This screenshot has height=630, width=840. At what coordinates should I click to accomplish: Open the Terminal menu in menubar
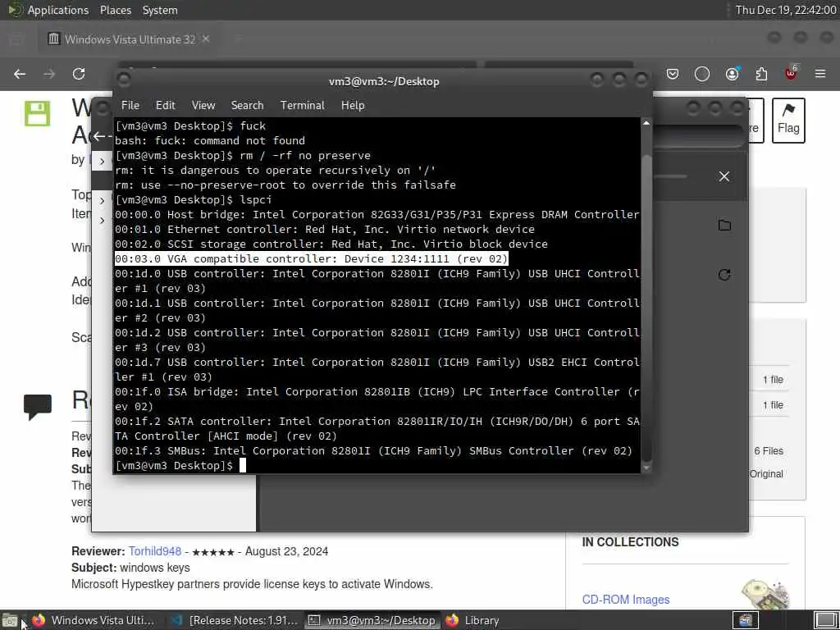(x=302, y=105)
